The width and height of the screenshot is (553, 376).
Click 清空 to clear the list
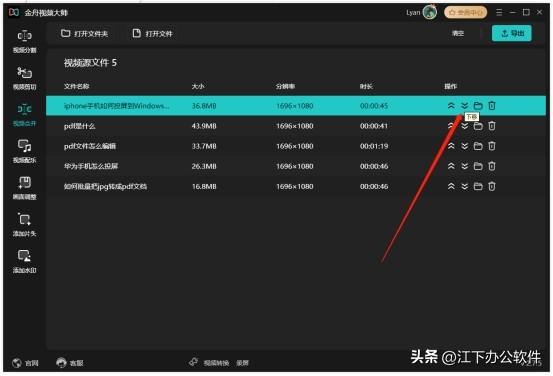click(458, 33)
